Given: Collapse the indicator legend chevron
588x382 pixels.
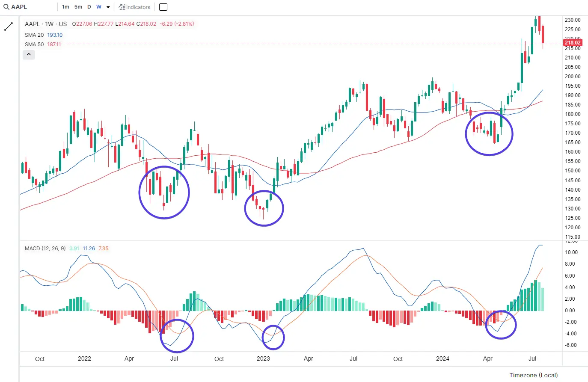Looking at the screenshot, I should [29, 54].
